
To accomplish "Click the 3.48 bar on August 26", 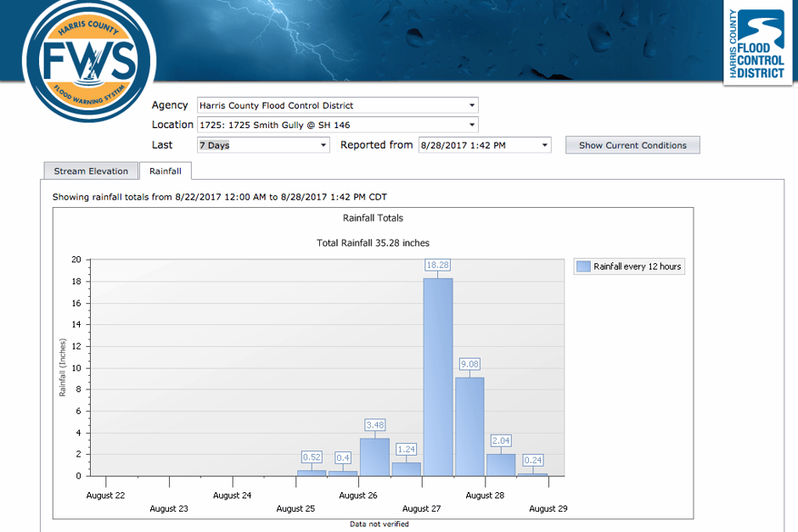I will 375,458.
